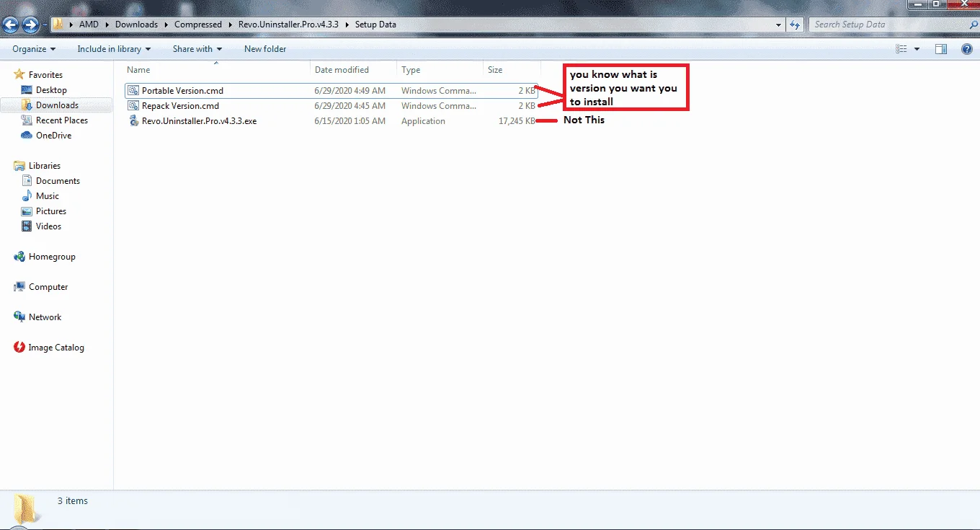Viewport: 980px width, 530px height.
Task: Open the Pictures library
Action: (51, 211)
